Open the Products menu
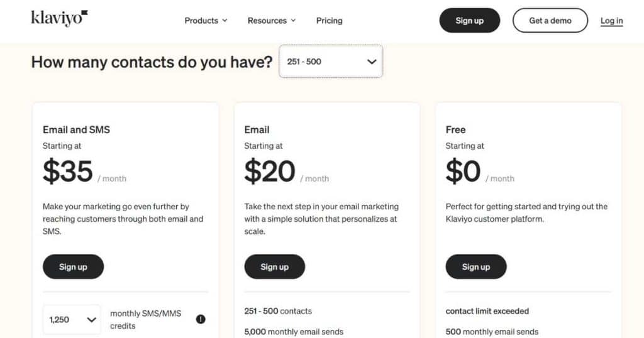644x338 pixels. point(206,21)
